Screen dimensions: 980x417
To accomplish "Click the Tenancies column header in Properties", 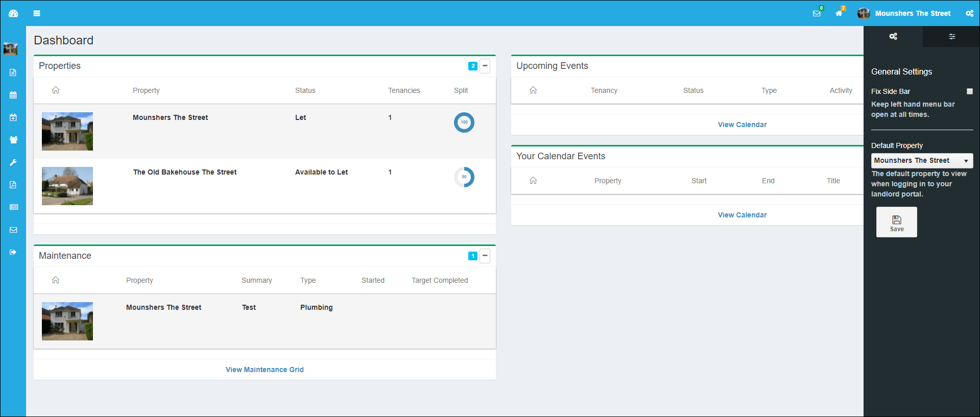I will coord(404,90).
